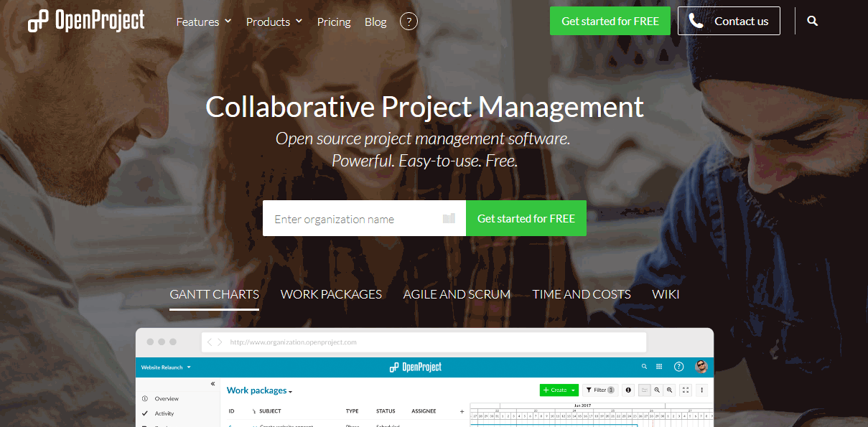Switch to the WORK PACKAGES tab
This screenshot has width=868, height=427.
coord(331,294)
